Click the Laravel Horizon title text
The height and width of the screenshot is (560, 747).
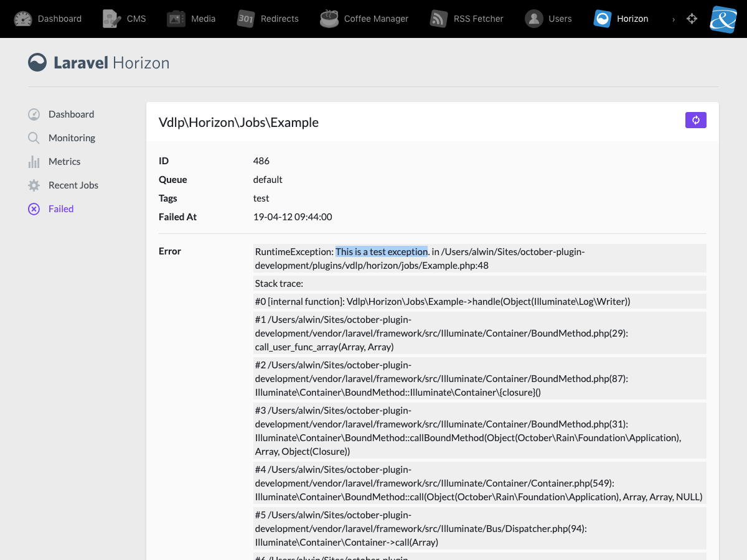111,63
